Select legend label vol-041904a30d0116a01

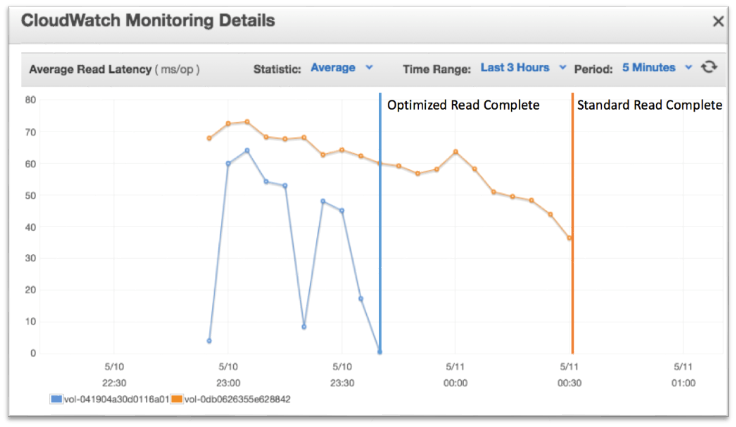116,399
